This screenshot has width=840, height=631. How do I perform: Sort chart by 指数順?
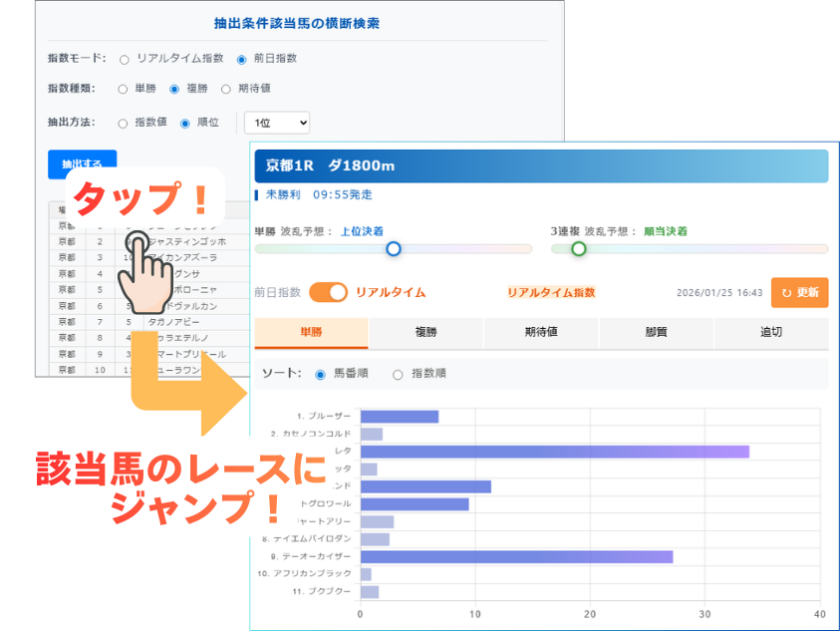[x=398, y=375]
